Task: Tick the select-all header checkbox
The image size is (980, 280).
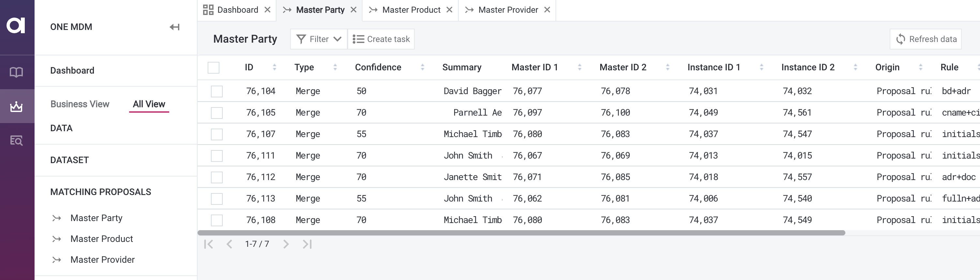Action: pyautogui.click(x=214, y=68)
